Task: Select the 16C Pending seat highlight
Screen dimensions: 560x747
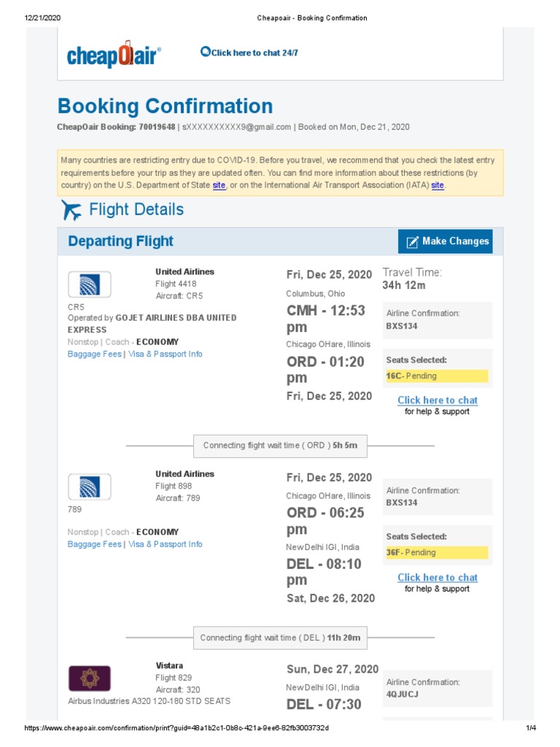Action: 437,376
